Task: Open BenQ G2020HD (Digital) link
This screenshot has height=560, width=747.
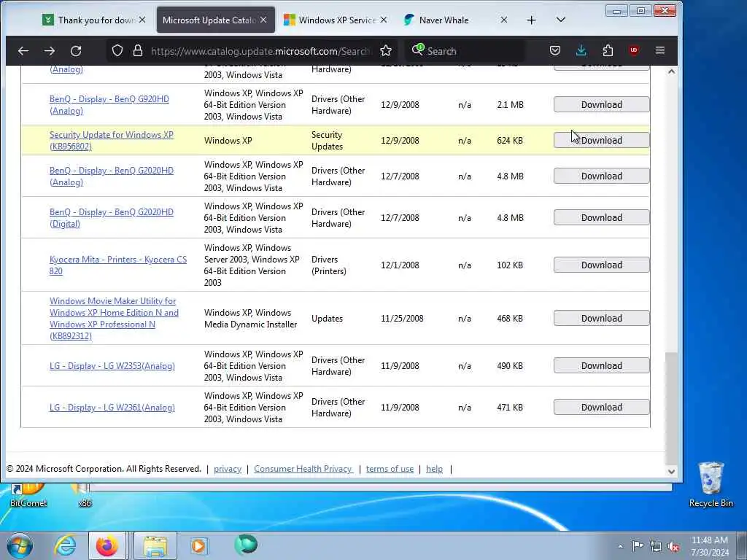Action: (112, 217)
